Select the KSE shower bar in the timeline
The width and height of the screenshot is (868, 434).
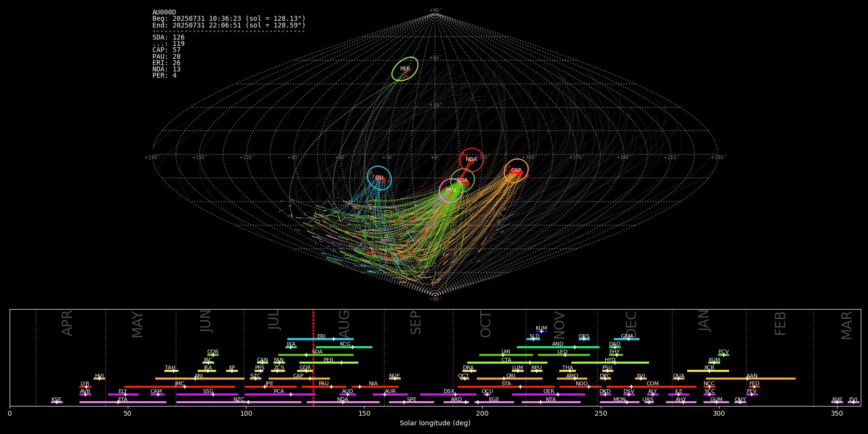pyautogui.click(x=56, y=402)
